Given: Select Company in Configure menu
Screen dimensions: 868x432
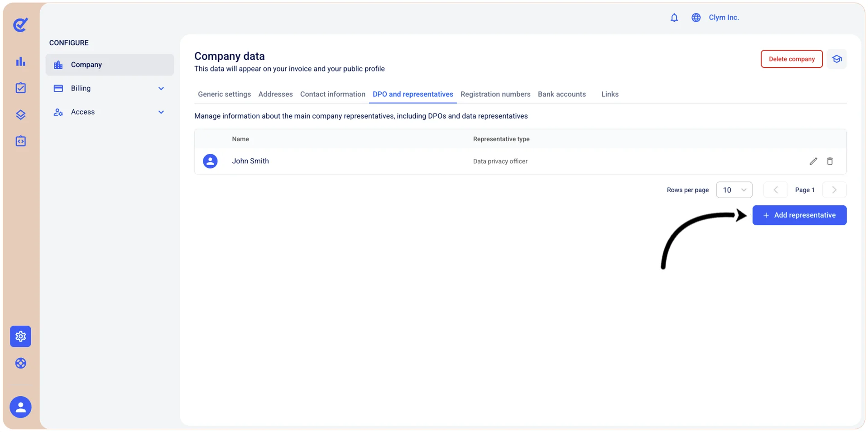Looking at the screenshot, I should click(x=110, y=65).
